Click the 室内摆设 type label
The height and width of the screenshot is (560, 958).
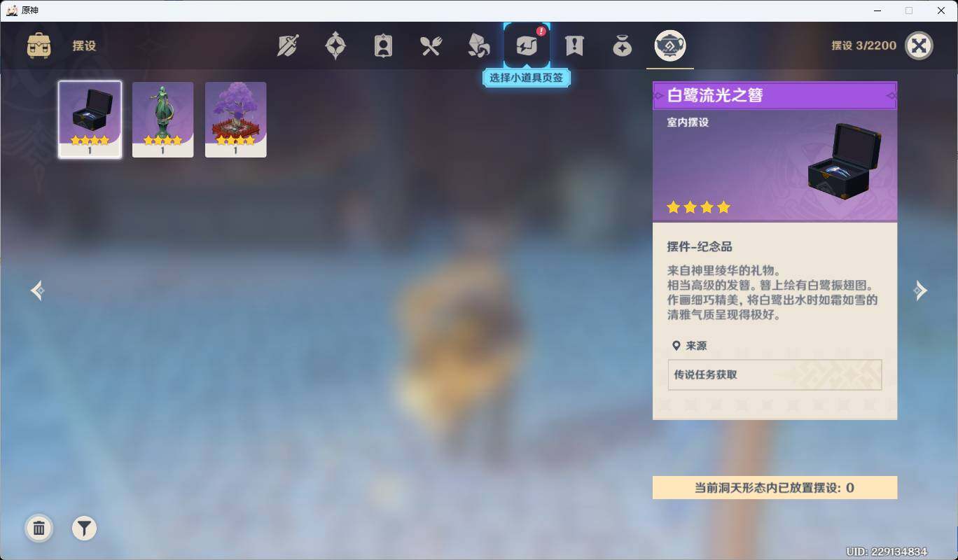[688, 122]
